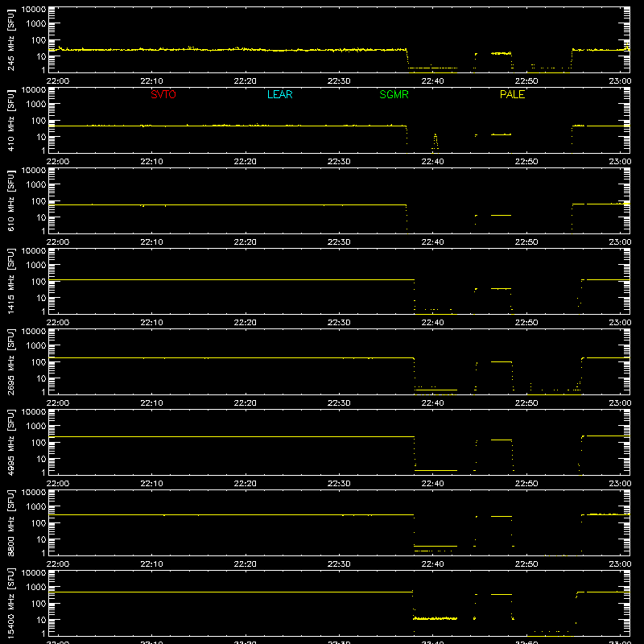Screen dimensions: 644x644
Task: Click the 100 y-axis label of 610 MHz plot
Action: pyautogui.click(x=39, y=201)
